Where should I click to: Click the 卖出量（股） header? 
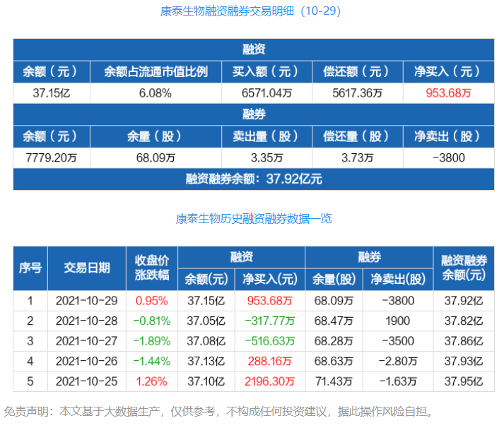[266, 136]
